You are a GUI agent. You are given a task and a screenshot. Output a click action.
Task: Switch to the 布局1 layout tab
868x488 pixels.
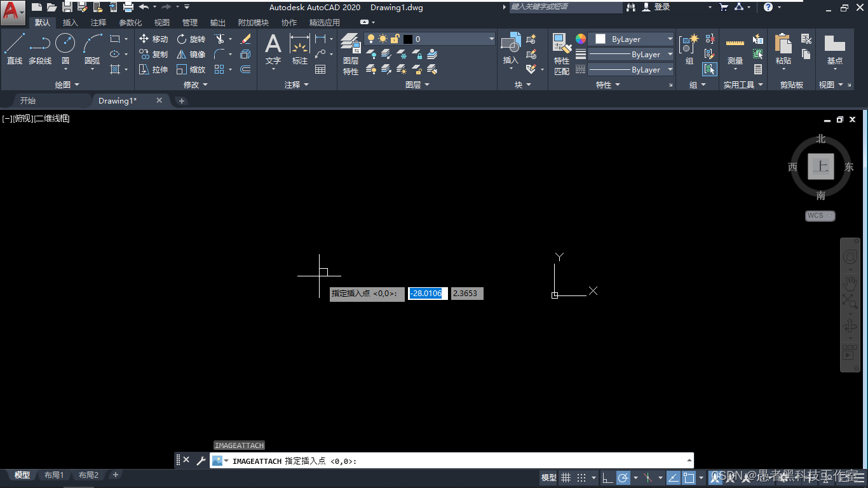pyautogui.click(x=54, y=475)
